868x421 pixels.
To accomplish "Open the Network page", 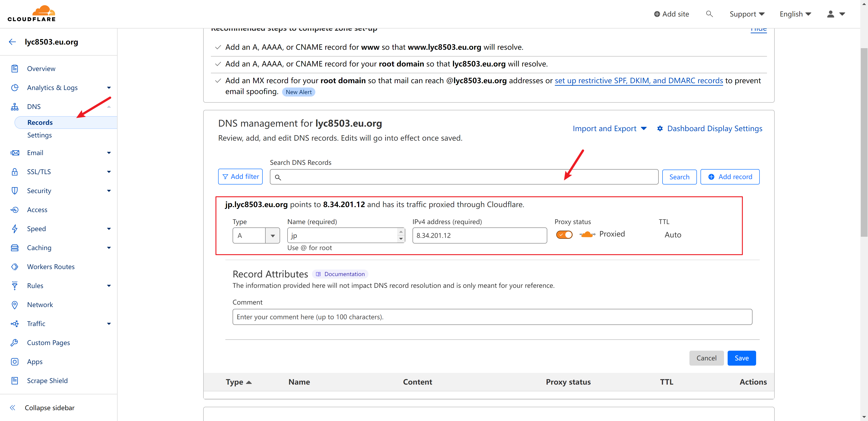I will coord(40,305).
